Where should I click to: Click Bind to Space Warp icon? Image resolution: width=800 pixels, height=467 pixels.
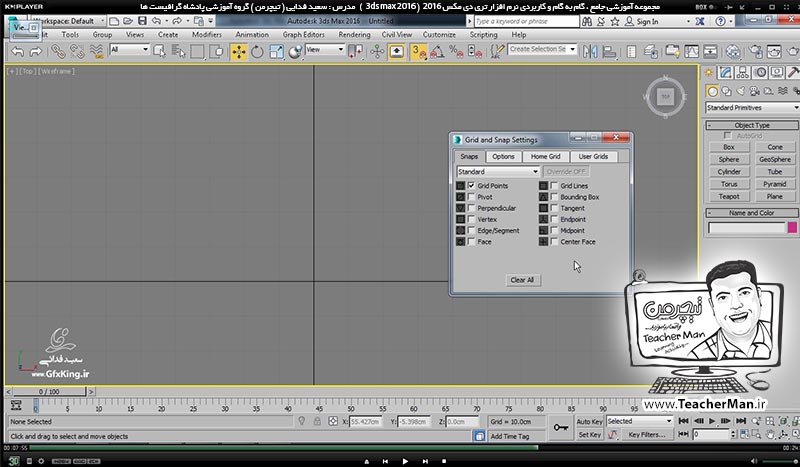pyautogui.click(x=96, y=52)
